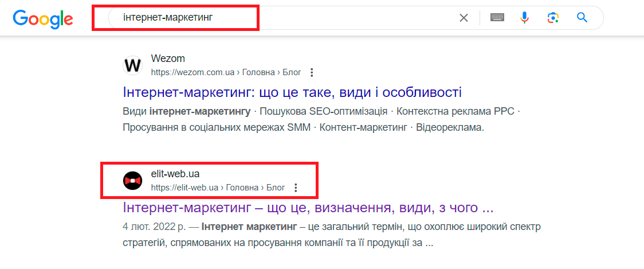Clear the search query with the X icon
The image size is (644, 269).
point(464,18)
